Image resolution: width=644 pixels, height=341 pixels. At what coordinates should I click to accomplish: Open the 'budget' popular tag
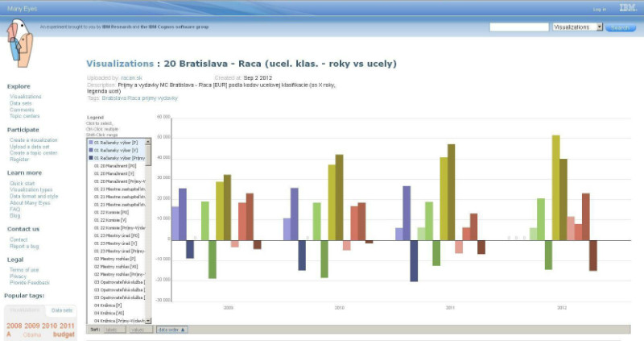point(64,334)
